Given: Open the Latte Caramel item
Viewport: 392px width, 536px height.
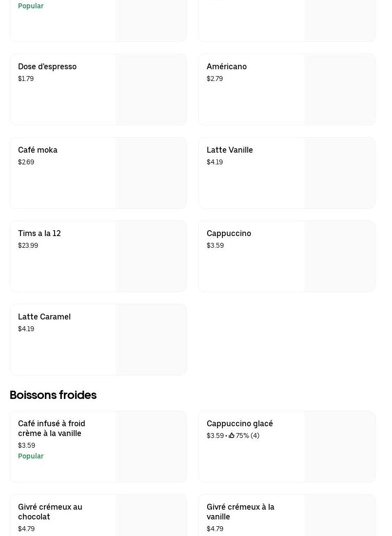Looking at the screenshot, I should 44,317.
